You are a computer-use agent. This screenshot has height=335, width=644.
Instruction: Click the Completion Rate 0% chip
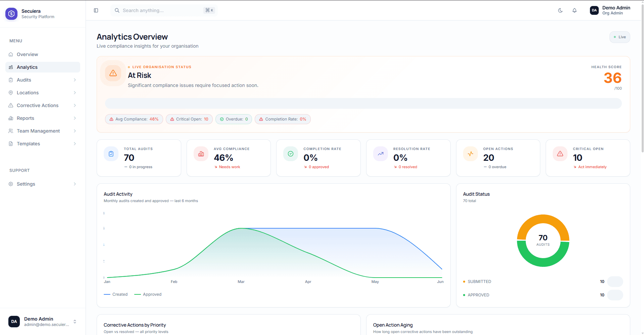[283, 119]
